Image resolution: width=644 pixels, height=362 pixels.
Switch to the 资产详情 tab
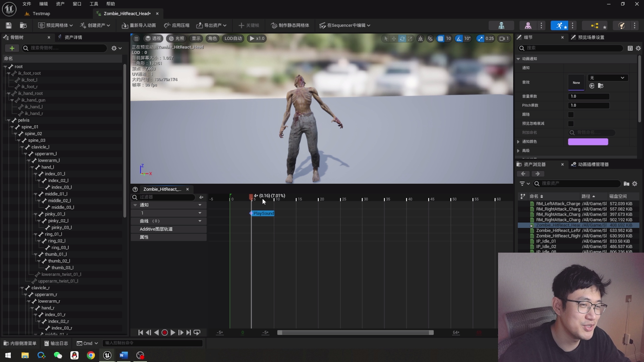(x=73, y=37)
